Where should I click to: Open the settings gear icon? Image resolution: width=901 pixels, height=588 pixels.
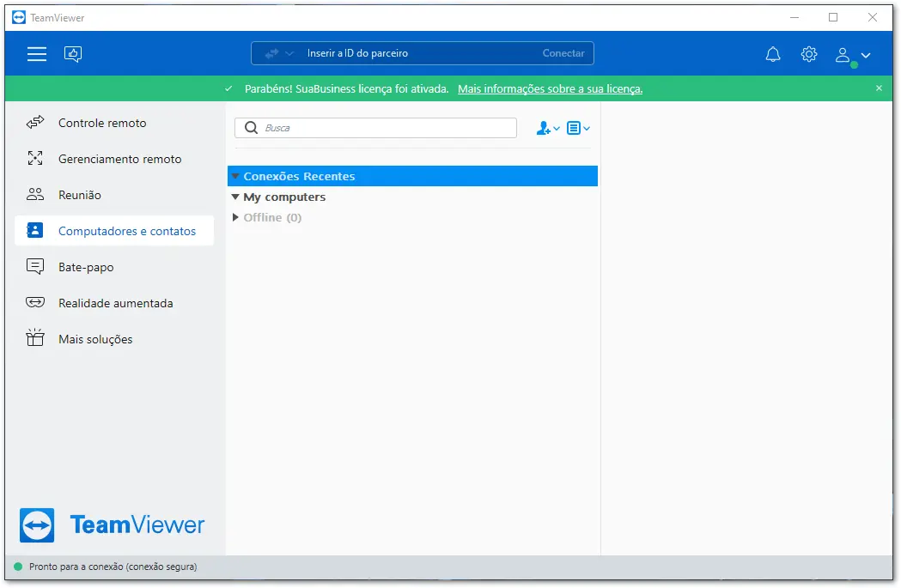[x=809, y=54]
